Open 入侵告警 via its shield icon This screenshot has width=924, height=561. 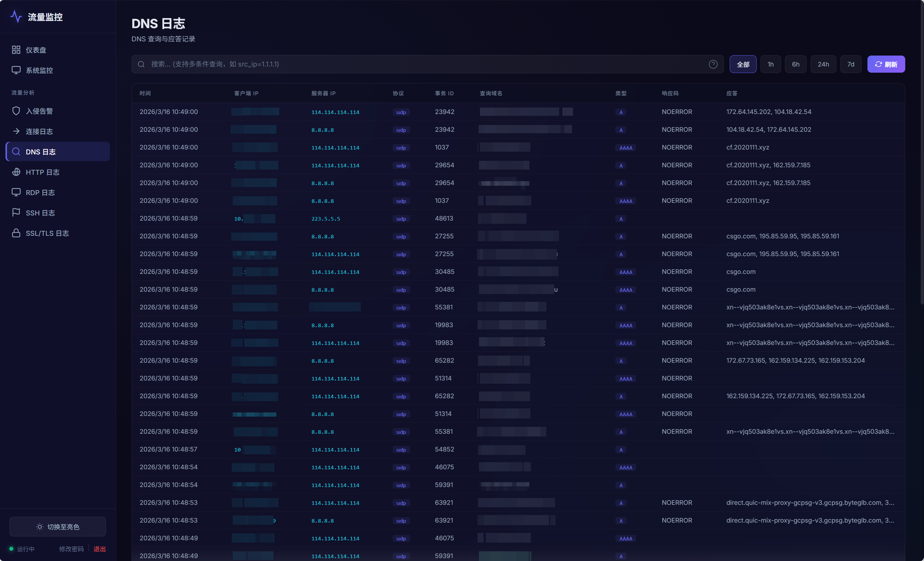coord(16,111)
